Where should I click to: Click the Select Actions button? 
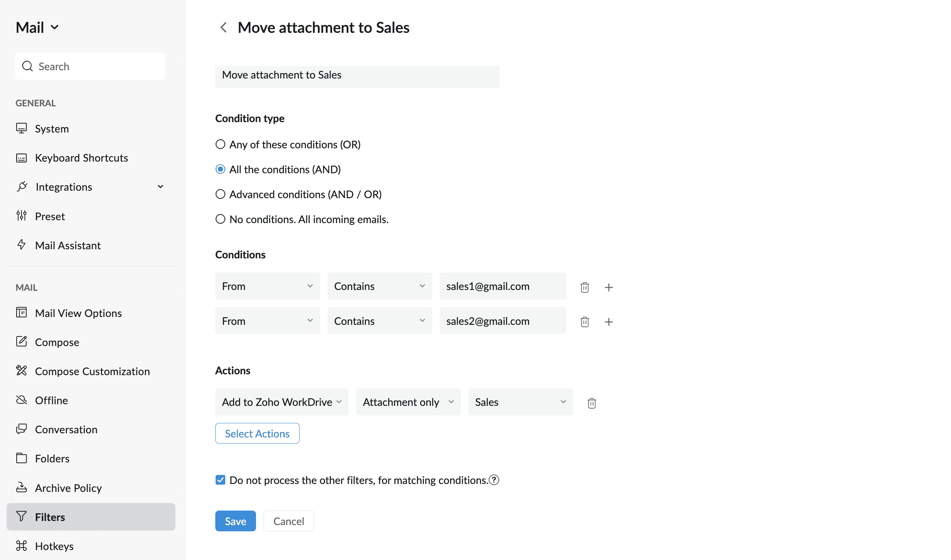tap(257, 433)
